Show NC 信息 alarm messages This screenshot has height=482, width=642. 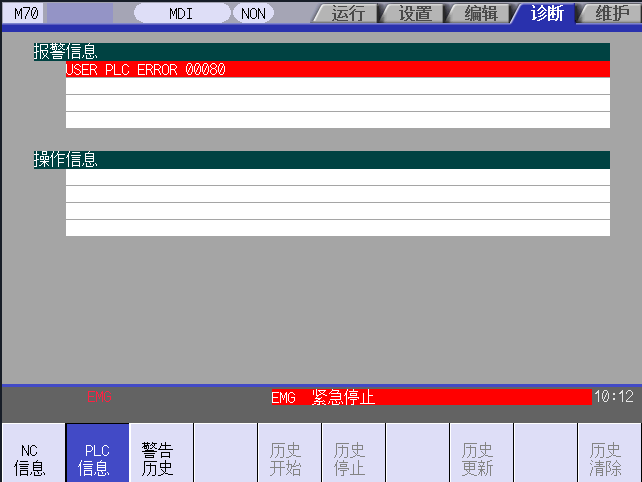[33, 453]
